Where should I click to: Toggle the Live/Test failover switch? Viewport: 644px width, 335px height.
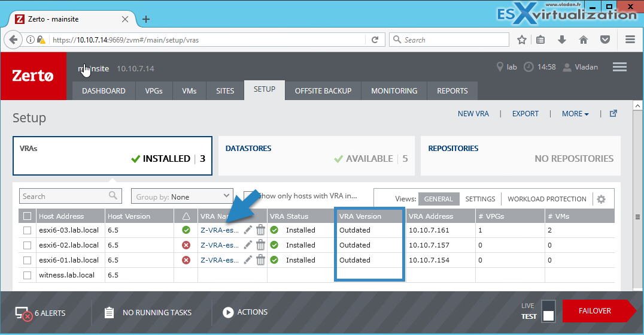[x=548, y=311]
